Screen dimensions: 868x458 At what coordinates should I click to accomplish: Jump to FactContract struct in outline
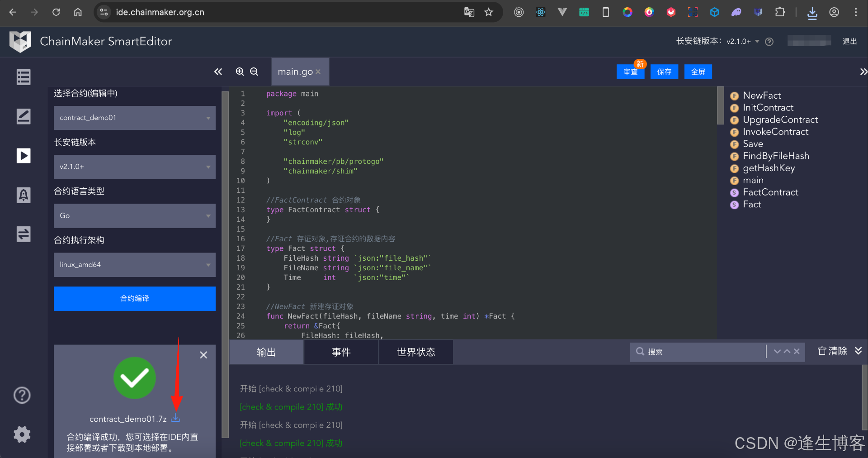pos(770,192)
